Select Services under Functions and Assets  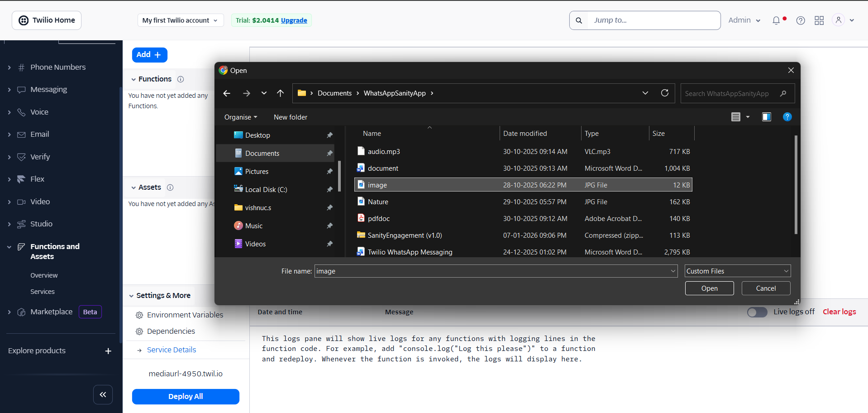[43, 292]
